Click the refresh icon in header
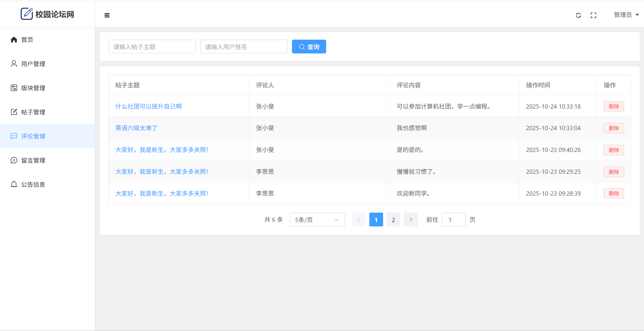Viewport: 644px width, 331px height. 578,15
